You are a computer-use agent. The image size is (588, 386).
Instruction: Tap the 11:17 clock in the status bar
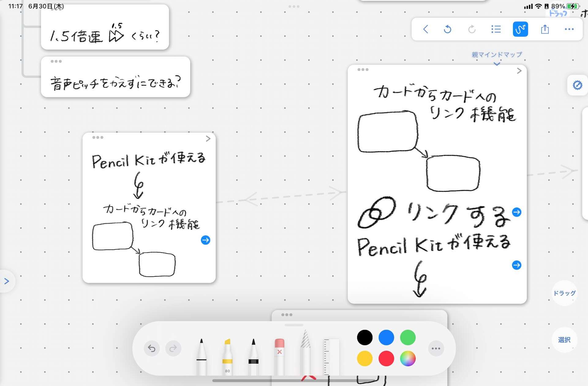tap(16, 6)
